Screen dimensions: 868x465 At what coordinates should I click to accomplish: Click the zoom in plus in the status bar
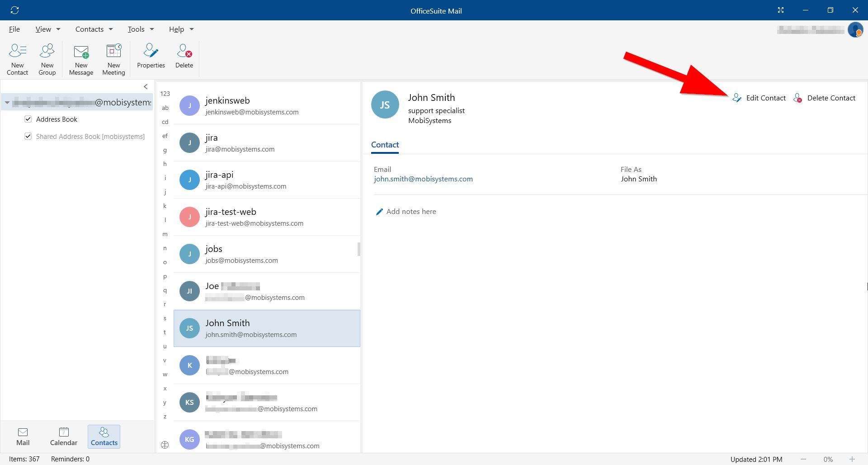coord(852,459)
